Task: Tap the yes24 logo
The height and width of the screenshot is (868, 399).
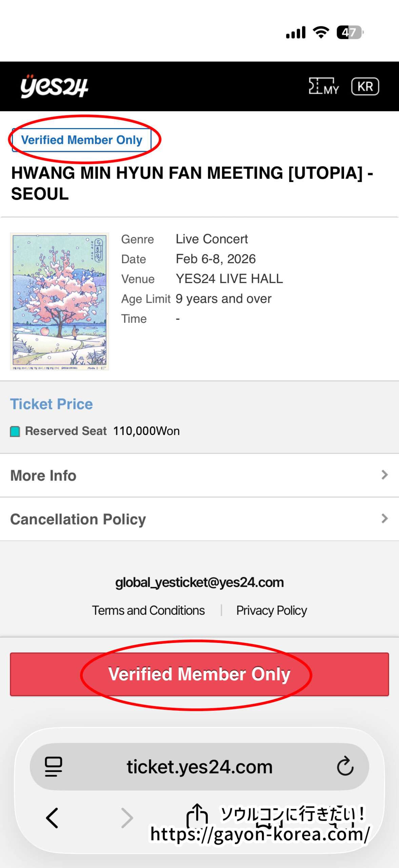Action: tap(54, 86)
